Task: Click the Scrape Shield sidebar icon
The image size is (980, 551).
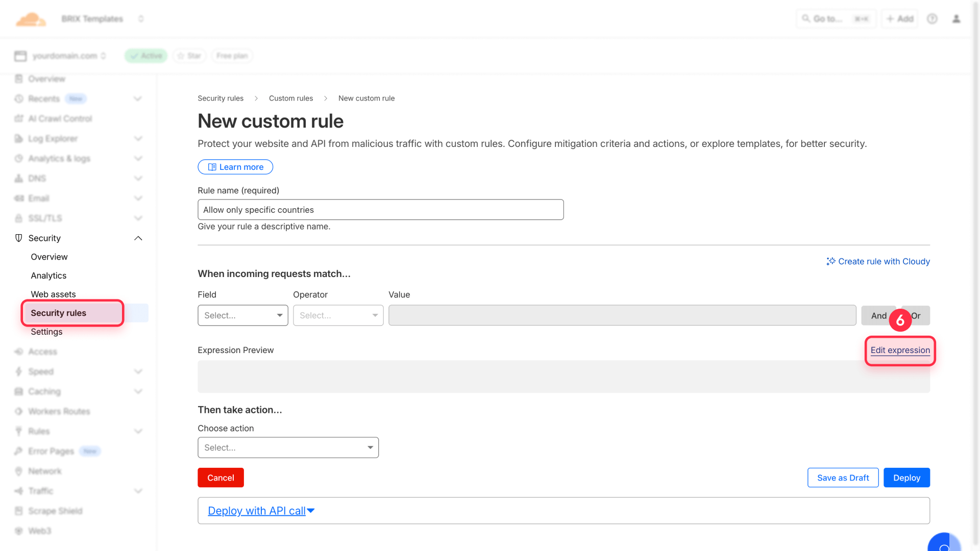Action: (18, 511)
